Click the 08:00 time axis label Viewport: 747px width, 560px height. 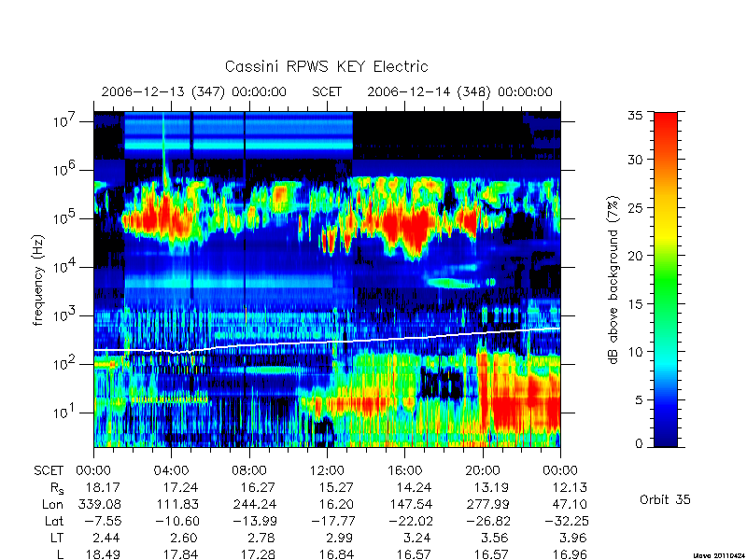click(x=248, y=470)
